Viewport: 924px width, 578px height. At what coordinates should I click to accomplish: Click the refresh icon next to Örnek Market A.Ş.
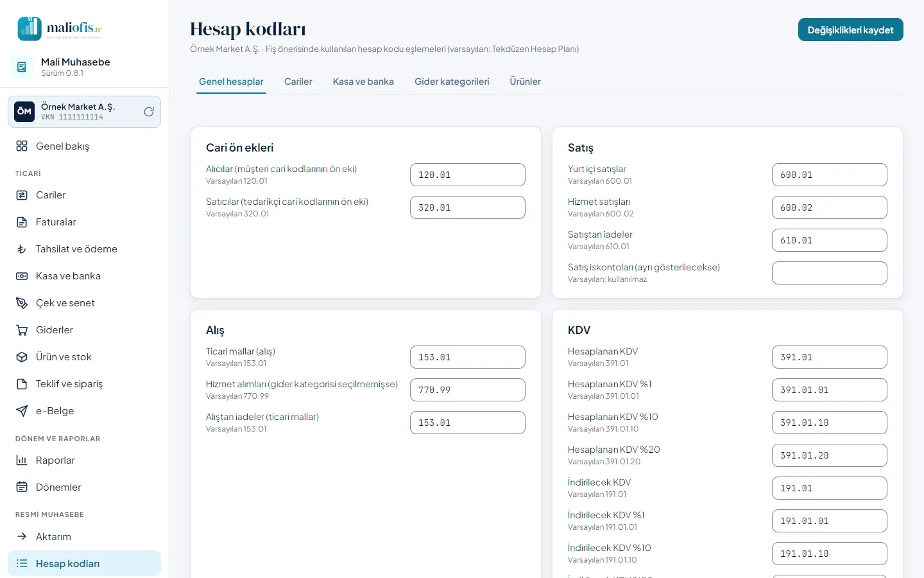click(x=149, y=112)
